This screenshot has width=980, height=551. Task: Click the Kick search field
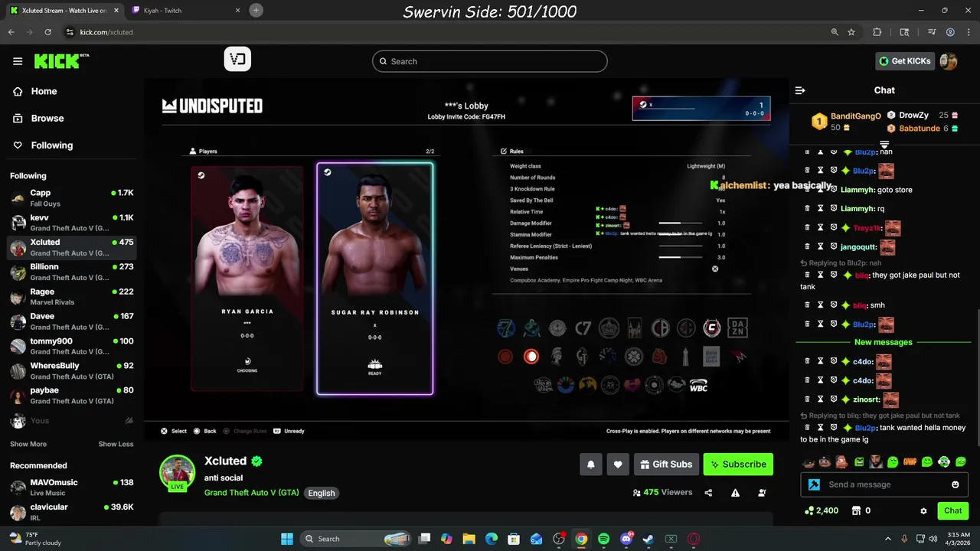pyautogui.click(x=490, y=61)
